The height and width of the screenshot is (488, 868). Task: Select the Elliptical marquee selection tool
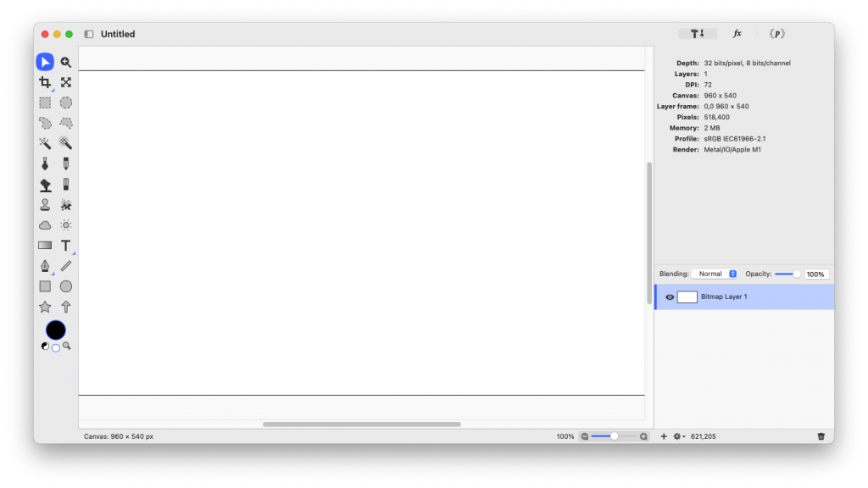66,103
